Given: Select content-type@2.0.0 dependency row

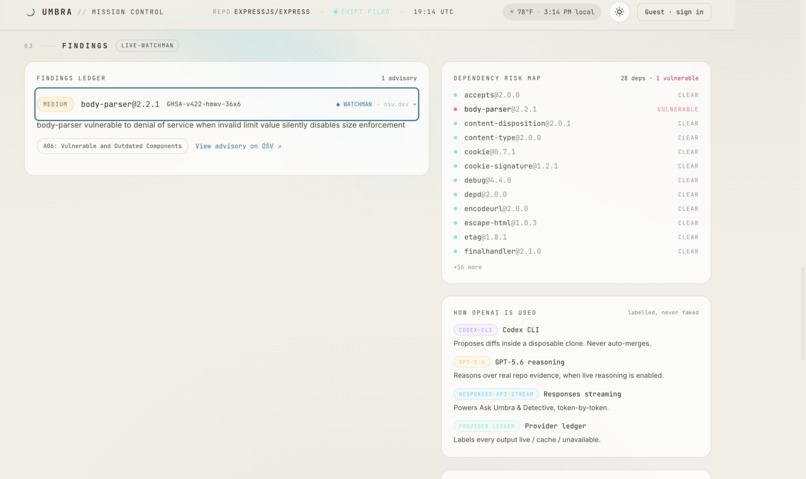Looking at the screenshot, I should [x=576, y=138].
